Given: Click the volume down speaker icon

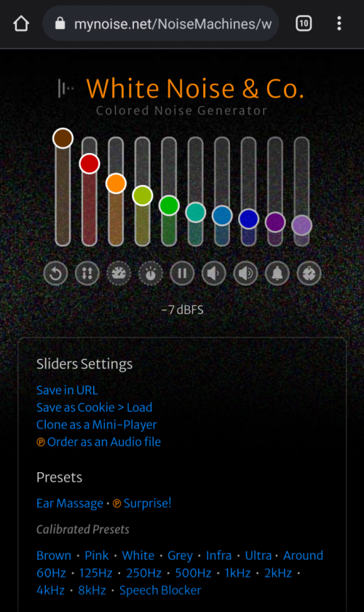Looking at the screenshot, I should pos(214,272).
